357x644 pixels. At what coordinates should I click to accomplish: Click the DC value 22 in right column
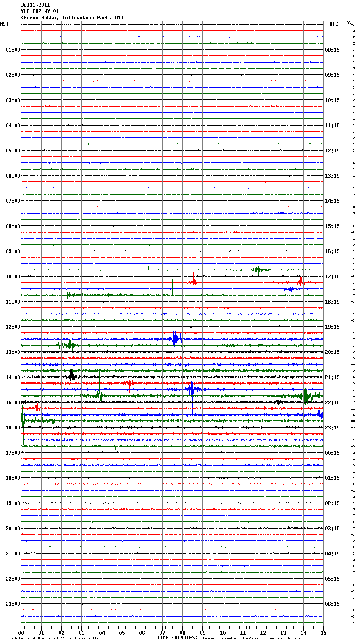[x=353, y=408]
